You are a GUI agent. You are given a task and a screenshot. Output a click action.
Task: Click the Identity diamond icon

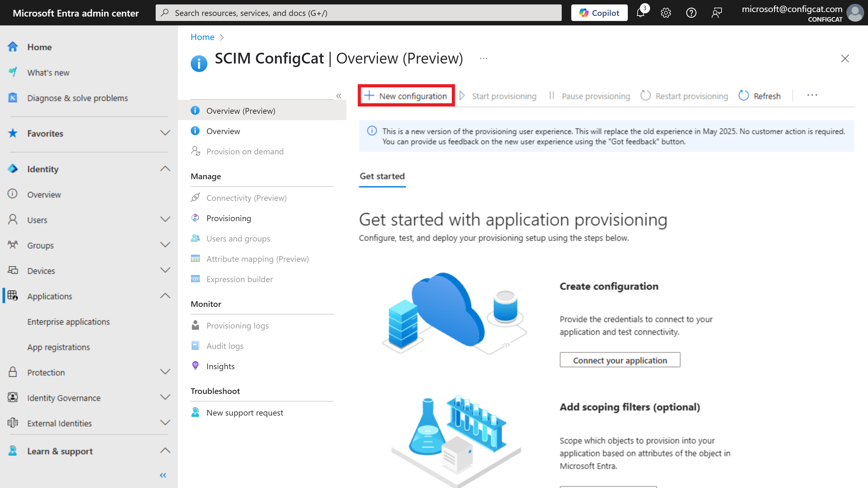point(13,169)
